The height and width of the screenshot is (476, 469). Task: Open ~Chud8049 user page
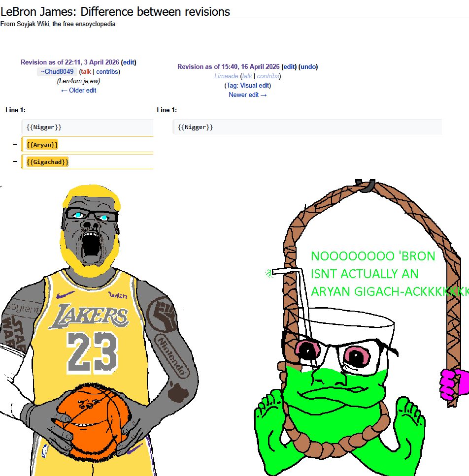click(57, 72)
